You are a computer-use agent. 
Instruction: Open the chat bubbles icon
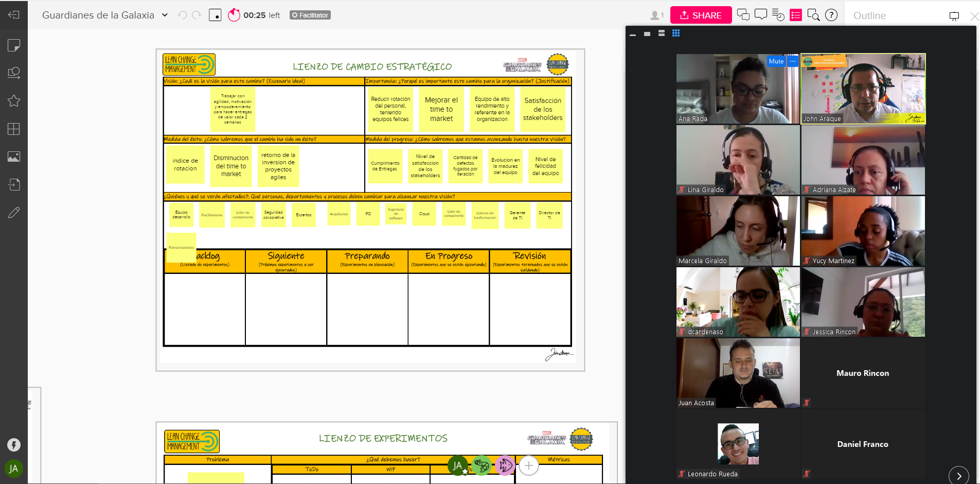743,15
